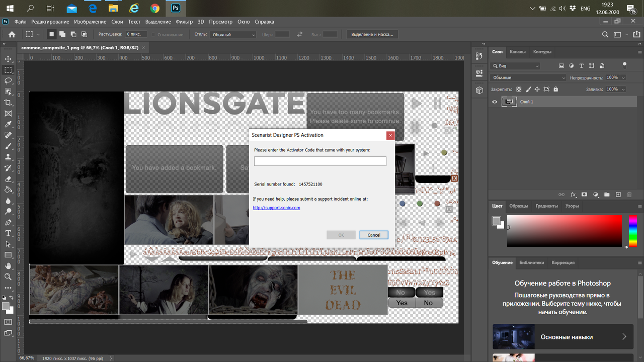Click the hue slider strip in Color panel

632,231
